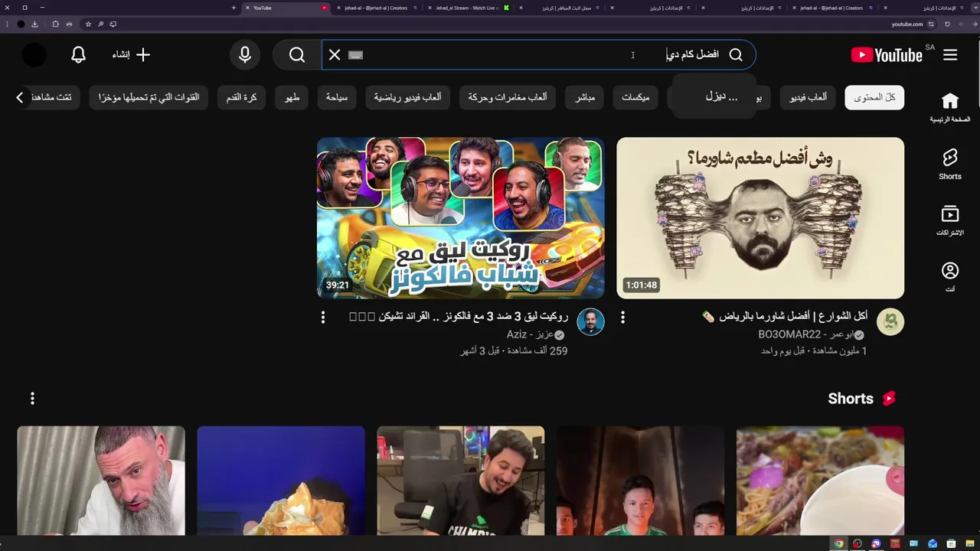This screenshot has width=980, height=551.
Task: Open the Short with boys in green jerseys
Action: [x=640, y=481]
